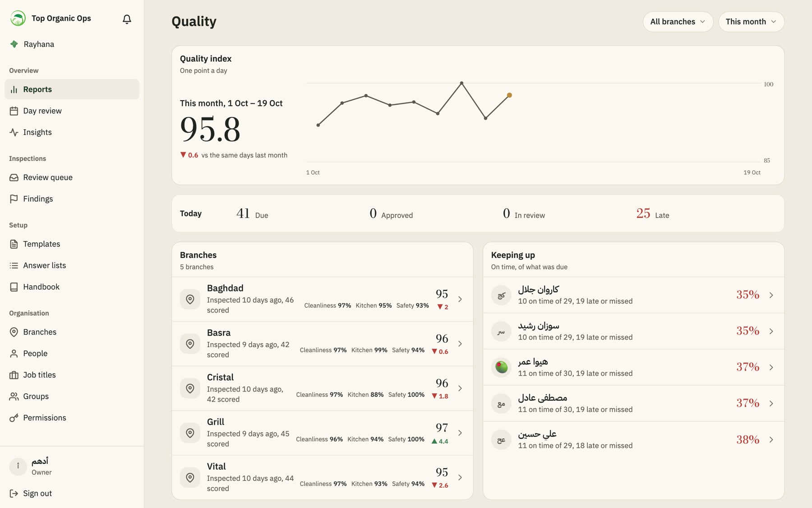Open the All branches dropdown
Image resolution: width=812 pixels, height=508 pixels.
[678, 22]
